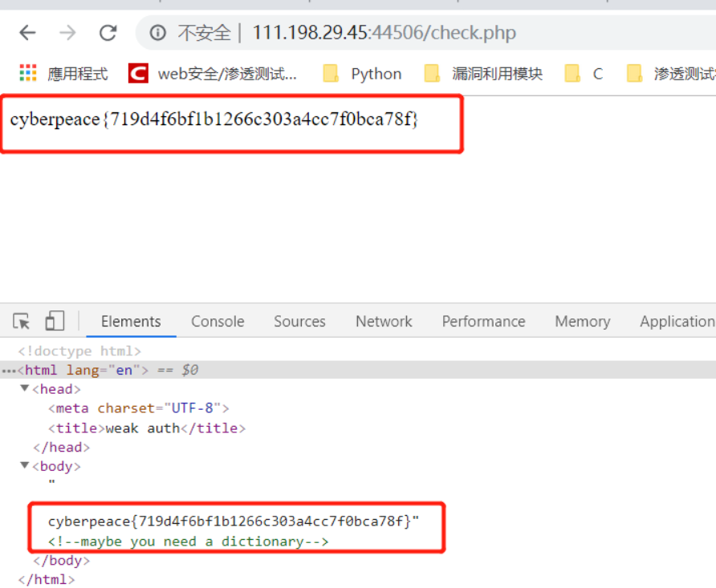Switch to the Sources tab
Image resolution: width=716 pixels, height=588 pixels.
tap(299, 322)
